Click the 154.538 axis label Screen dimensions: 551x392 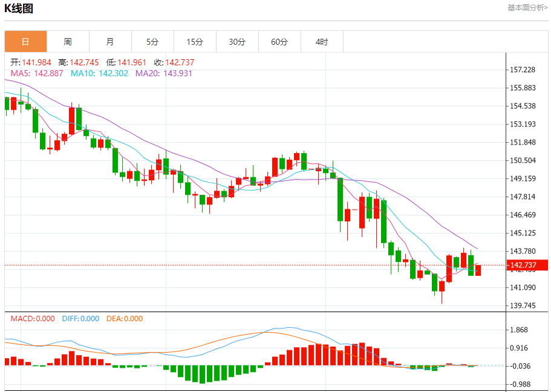523,106
